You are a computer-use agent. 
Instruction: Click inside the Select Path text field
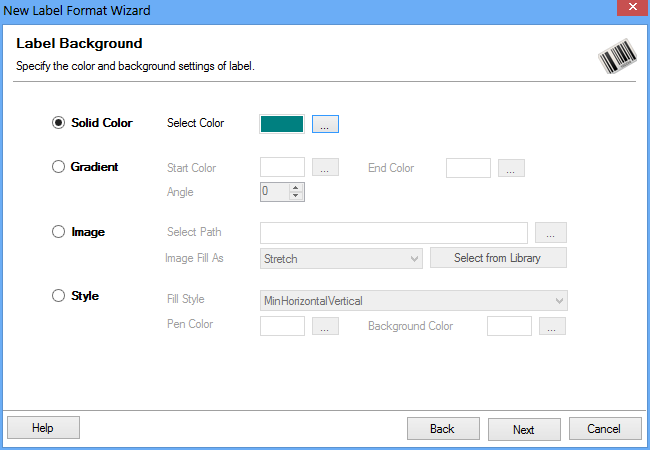tap(394, 233)
